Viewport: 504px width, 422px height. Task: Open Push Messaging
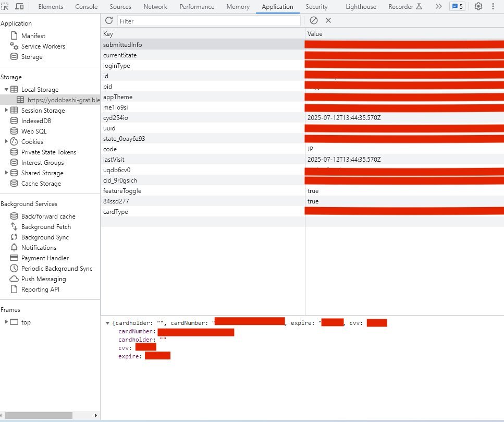point(43,279)
